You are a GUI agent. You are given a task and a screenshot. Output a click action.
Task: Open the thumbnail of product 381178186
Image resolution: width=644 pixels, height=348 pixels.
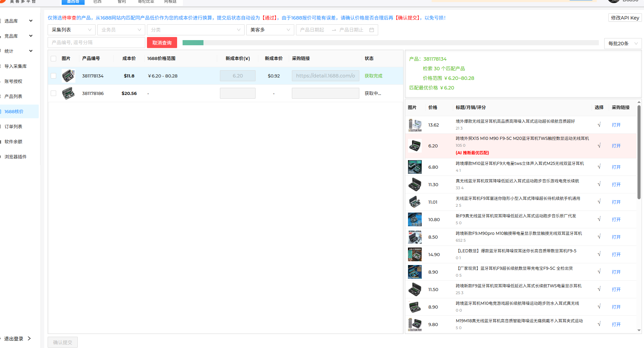(69, 93)
